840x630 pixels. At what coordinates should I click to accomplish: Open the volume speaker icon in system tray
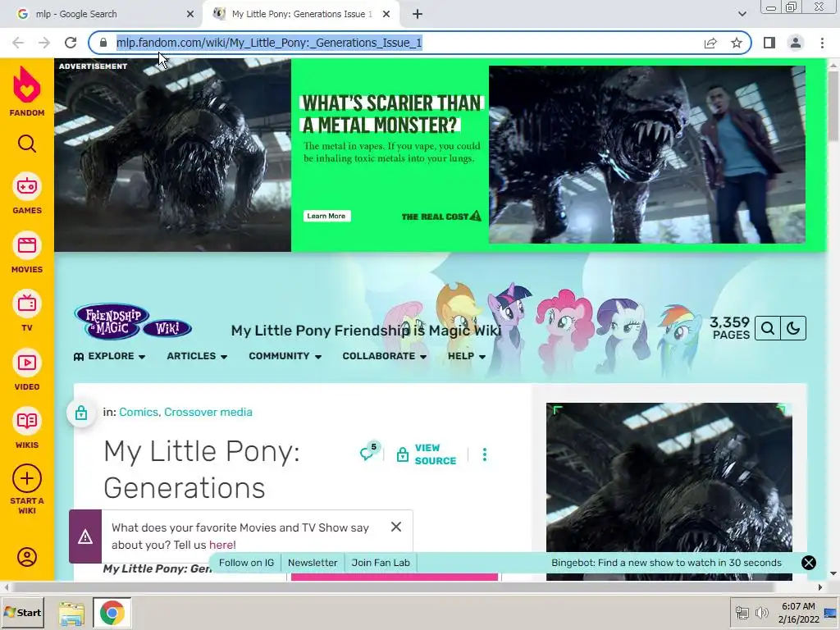click(761, 612)
